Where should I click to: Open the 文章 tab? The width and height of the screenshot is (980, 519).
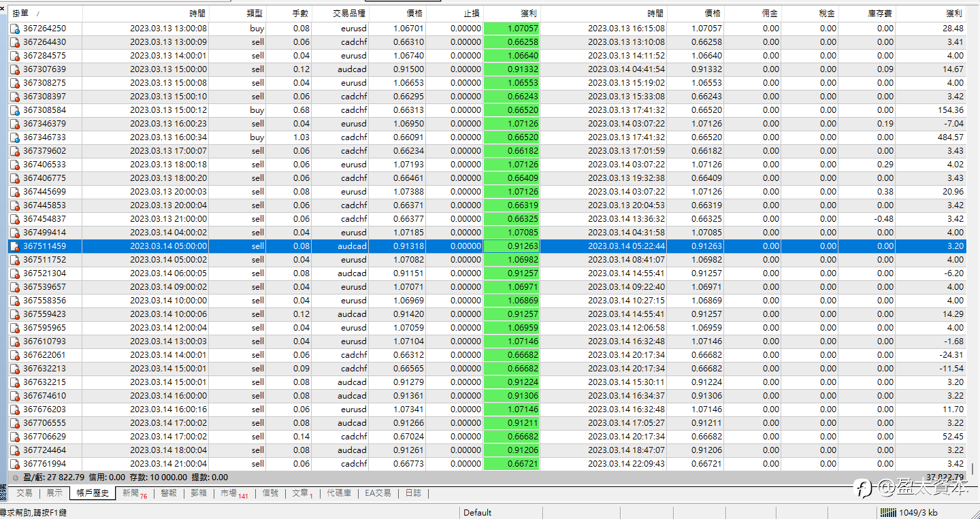(302, 494)
